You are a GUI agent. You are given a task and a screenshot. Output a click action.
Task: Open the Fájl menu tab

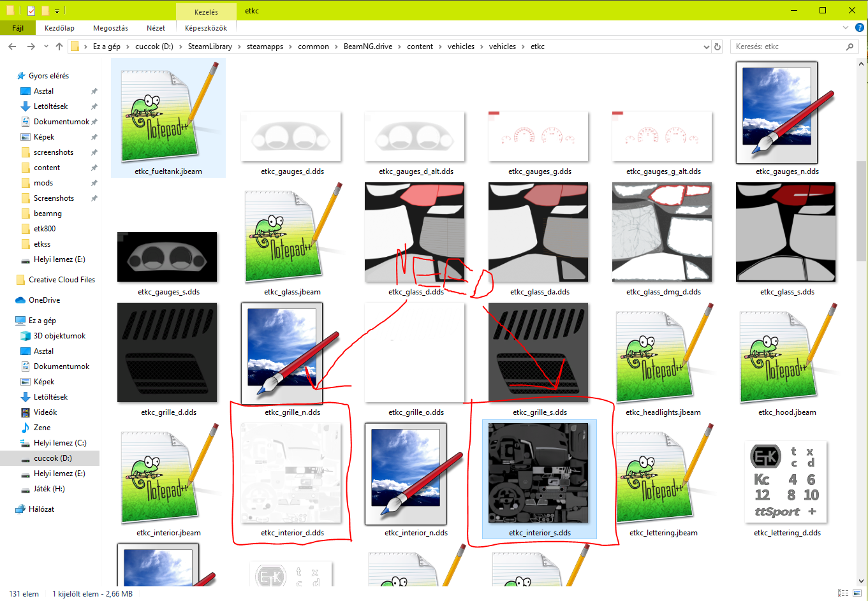[18, 28]
